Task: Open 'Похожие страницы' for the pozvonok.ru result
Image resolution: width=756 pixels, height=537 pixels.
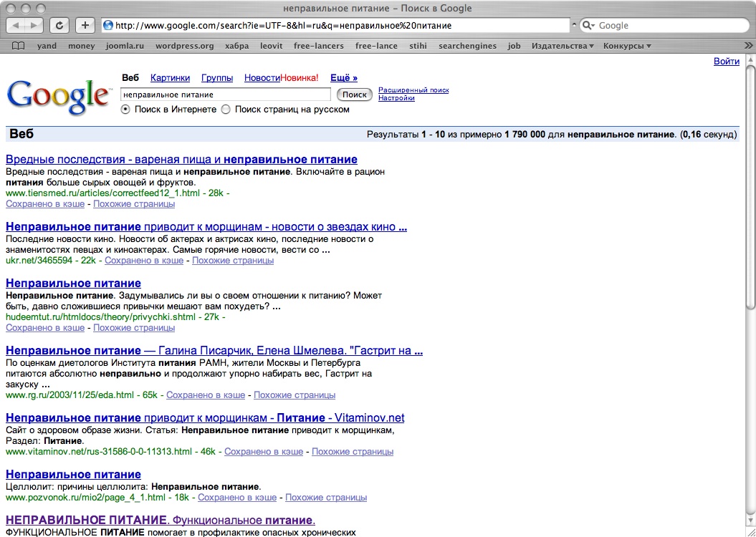Action: point(326,498)
